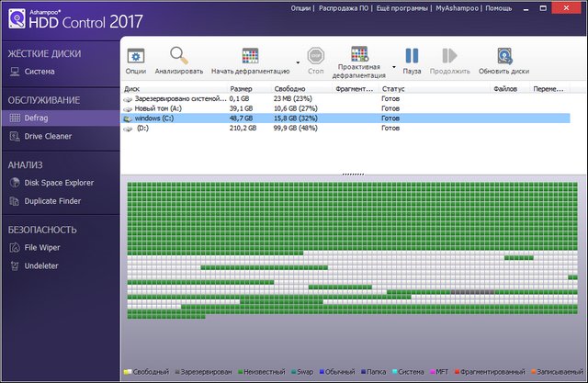Click the Анализировать magnifier icon
This screenshot has height=383, width=588.
179,56
